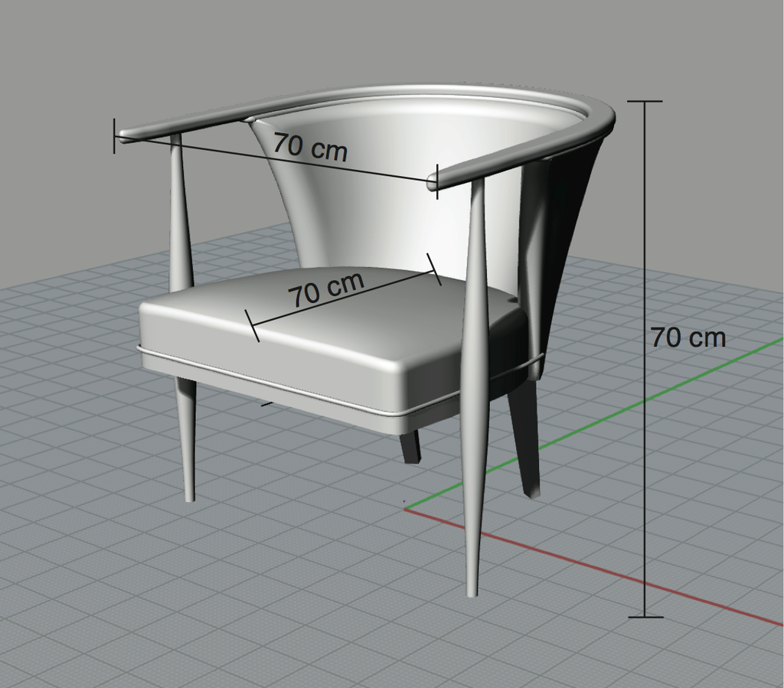Select the 70 cm label on the seat cushion
Screen dimensions: 784x688
click(325, 289)
